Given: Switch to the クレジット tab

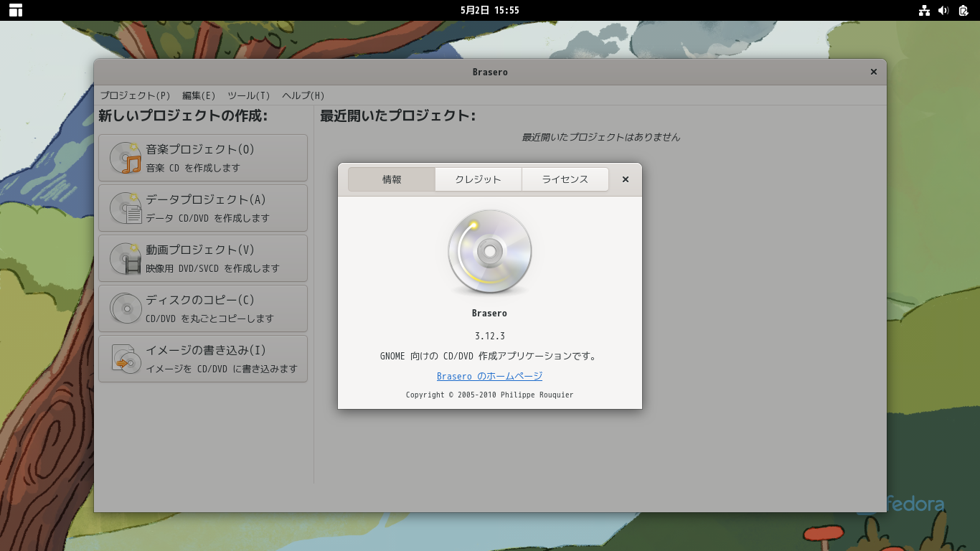Looking at the screenshot, I should point(479,179).
